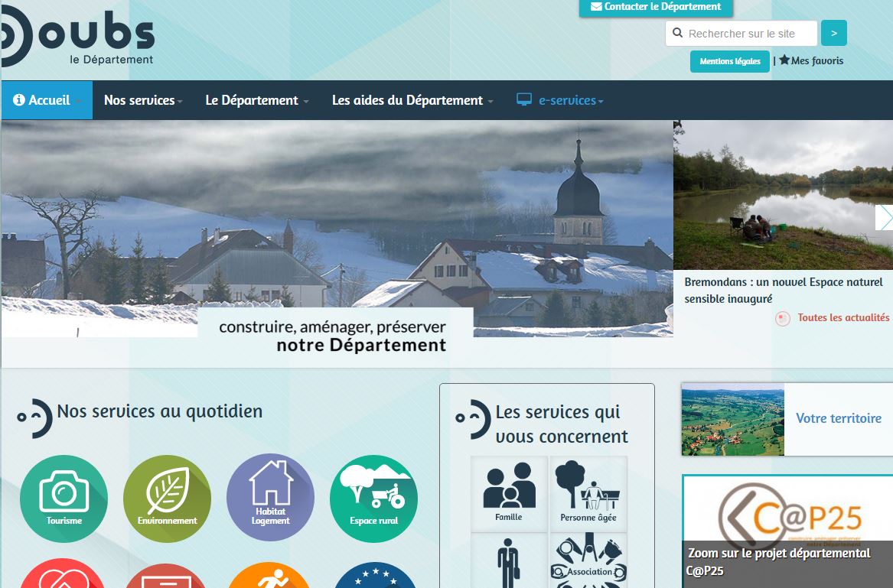Click Zoom sur le projet départemental C@P25 caption

(x=779, y=562)
